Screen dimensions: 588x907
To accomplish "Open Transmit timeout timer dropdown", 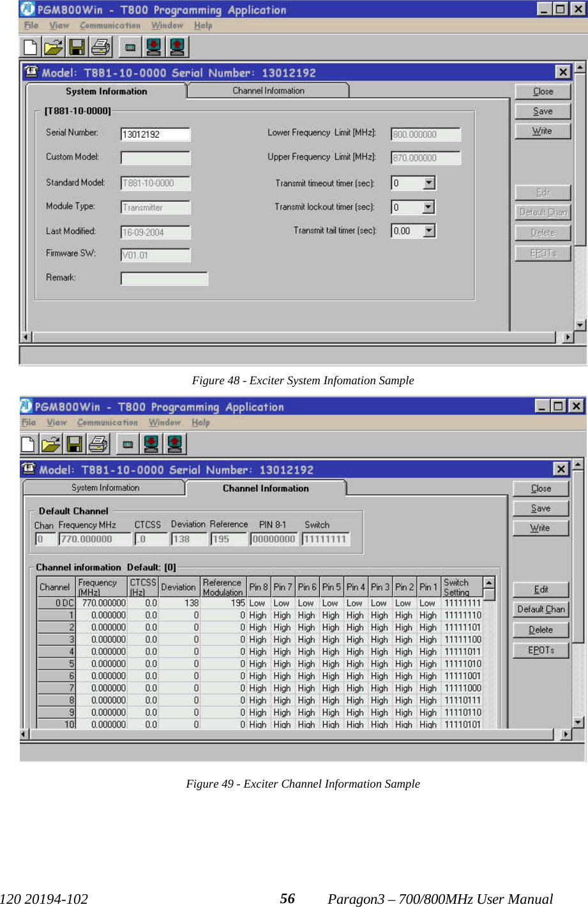I will pos(429,183).
